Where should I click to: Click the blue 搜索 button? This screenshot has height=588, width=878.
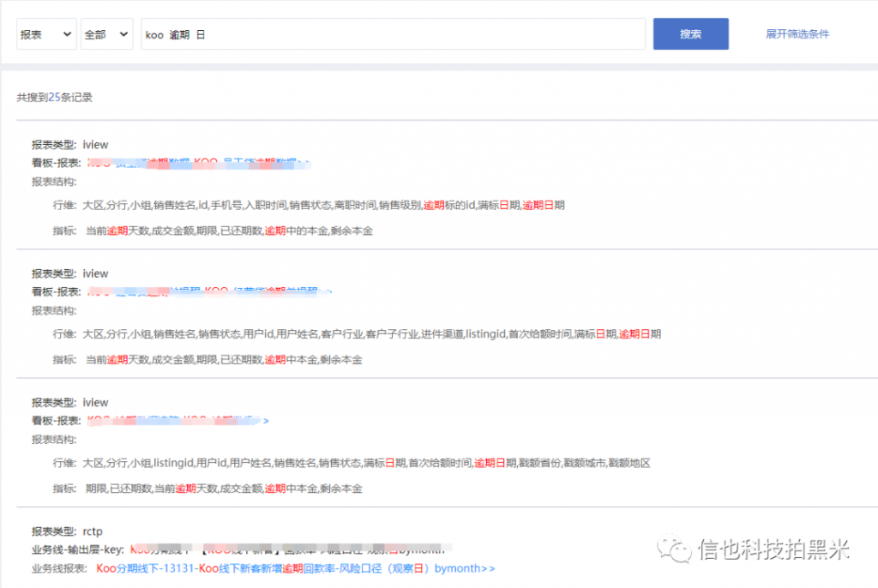pos(690,34)
